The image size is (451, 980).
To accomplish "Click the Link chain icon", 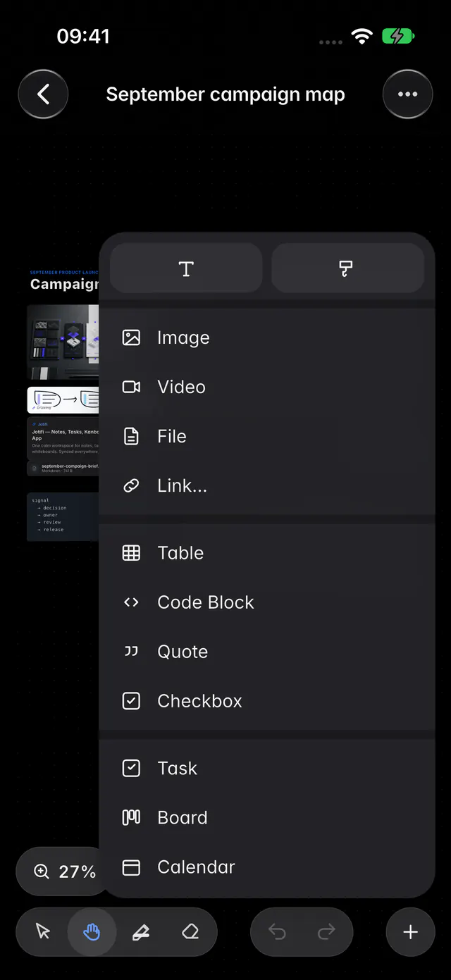I will [131, 485].
